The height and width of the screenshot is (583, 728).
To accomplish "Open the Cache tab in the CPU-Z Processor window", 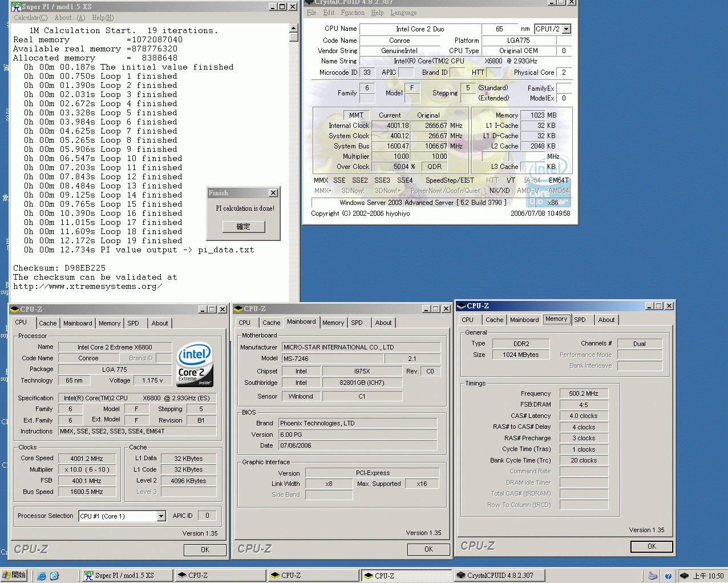I will coord(48,323).
